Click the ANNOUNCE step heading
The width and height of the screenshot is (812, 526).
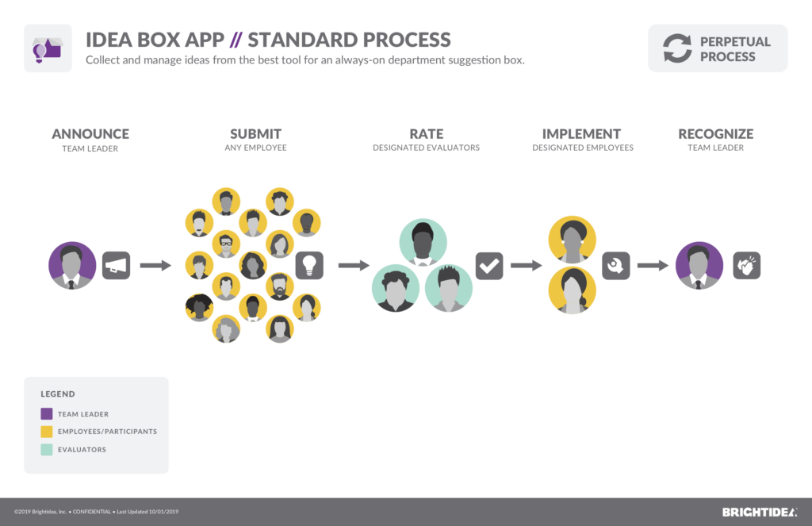point(90,134)
